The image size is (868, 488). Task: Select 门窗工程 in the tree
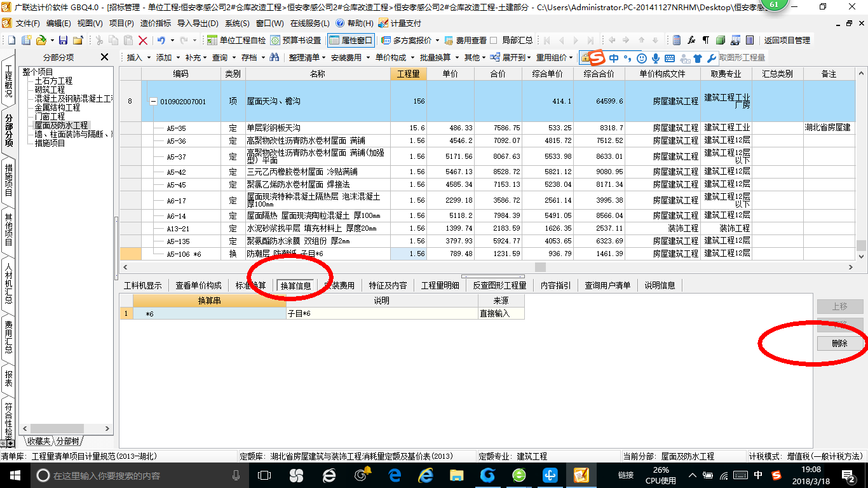tap(50, 117)
